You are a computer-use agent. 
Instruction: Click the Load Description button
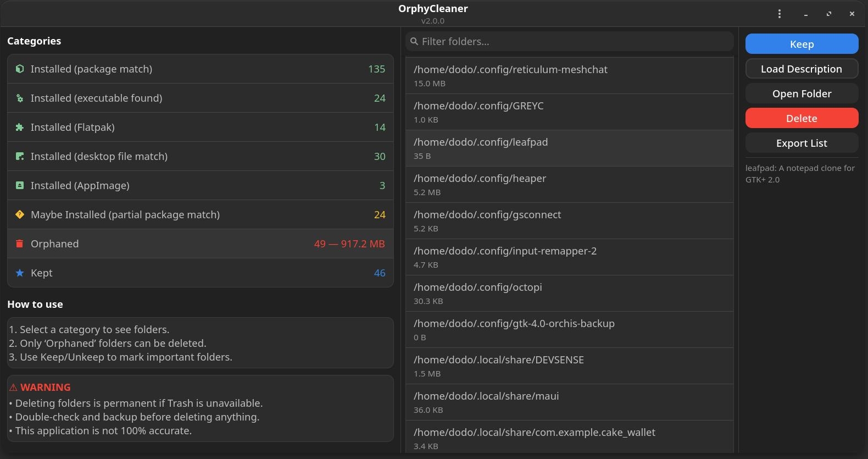click(x=802, y=69)
